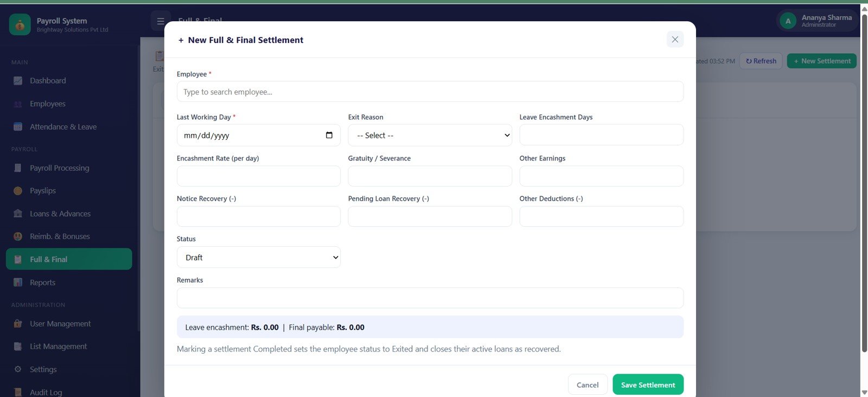Open Payslips from sidebar
This screenshot has height=397, width=868.
[x=69, y=191]
